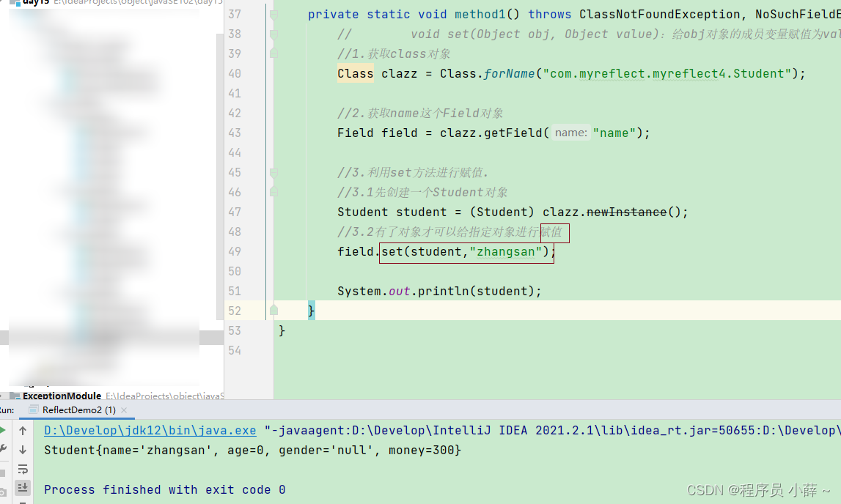Click the forName method call
This screenshot has width=841, height=504.
tap(509, 73)
